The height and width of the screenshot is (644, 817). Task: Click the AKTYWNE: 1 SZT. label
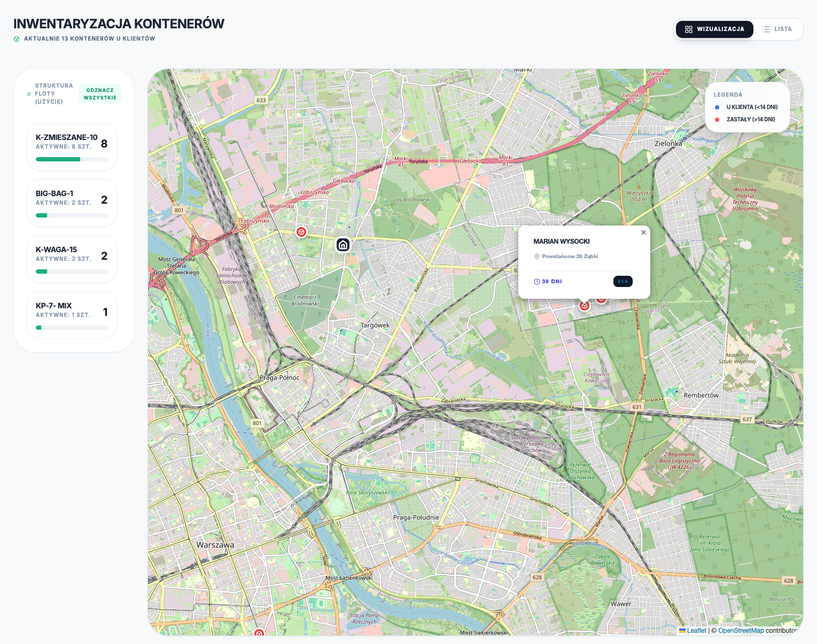(x=63, y=315)
